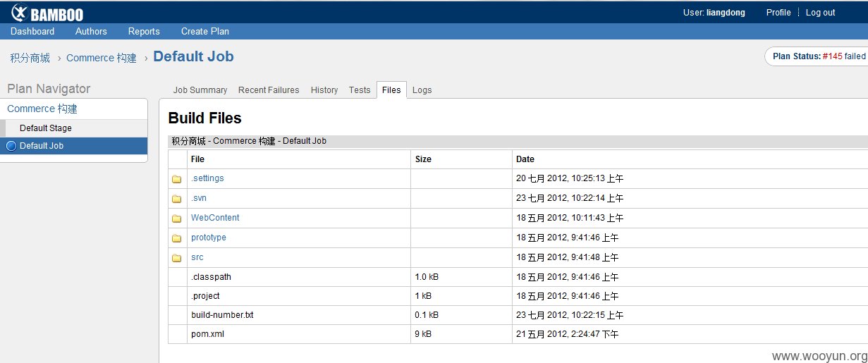Open the .svn folder link

[x=199, y=198]
